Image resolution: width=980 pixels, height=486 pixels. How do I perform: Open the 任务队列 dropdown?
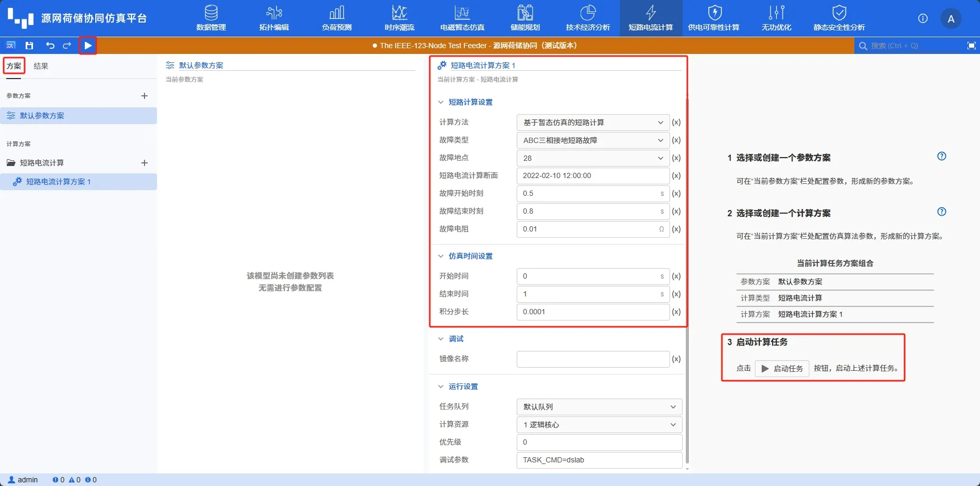point(599,407)
